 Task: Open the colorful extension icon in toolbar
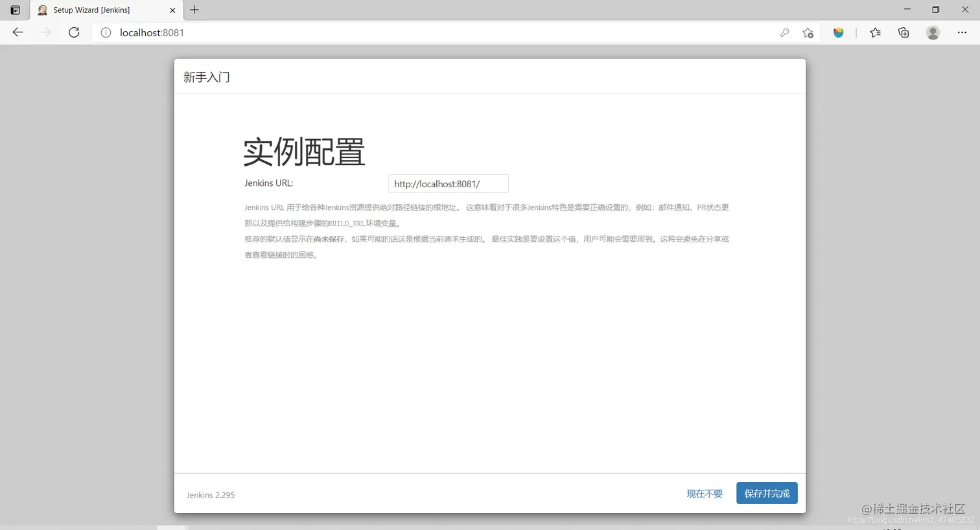pyautogui.click(x=839, y=32)
